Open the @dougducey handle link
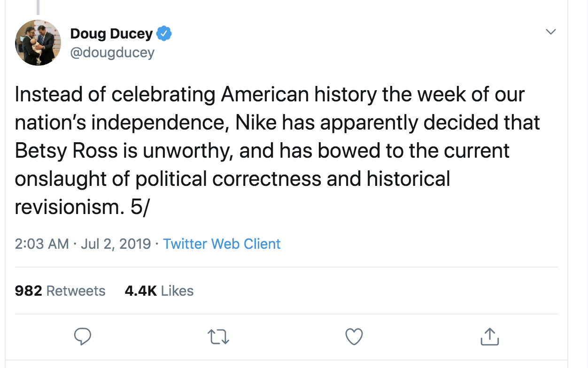Viewport: 588px width, 368px height. coord(112,52)
